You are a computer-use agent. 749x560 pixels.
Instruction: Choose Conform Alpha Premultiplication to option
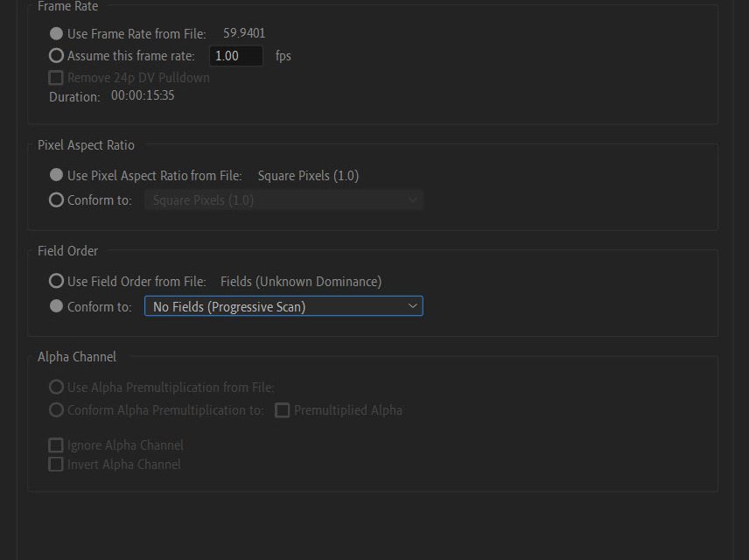(57, 409)
